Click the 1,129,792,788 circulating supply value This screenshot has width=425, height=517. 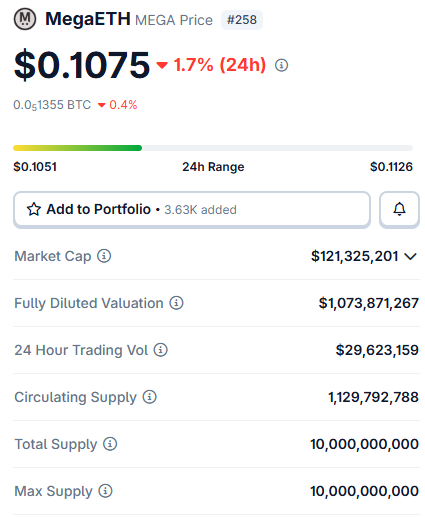pos(373,397)
